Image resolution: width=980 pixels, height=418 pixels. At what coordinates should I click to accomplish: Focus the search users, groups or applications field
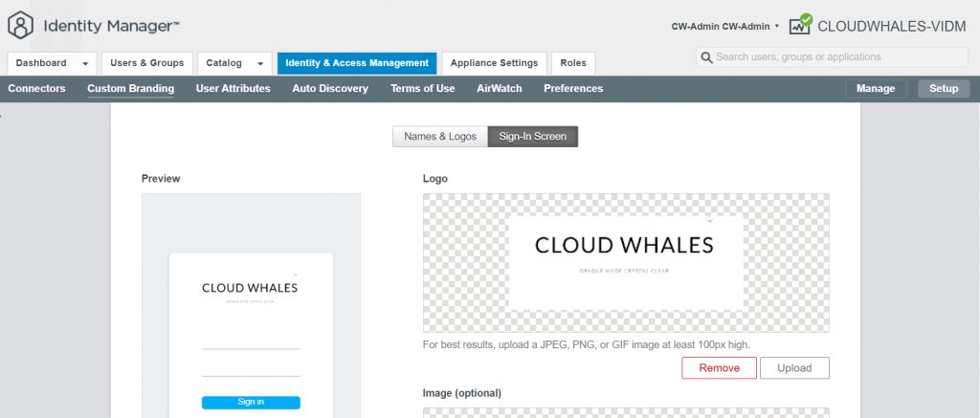click(832, 56)
